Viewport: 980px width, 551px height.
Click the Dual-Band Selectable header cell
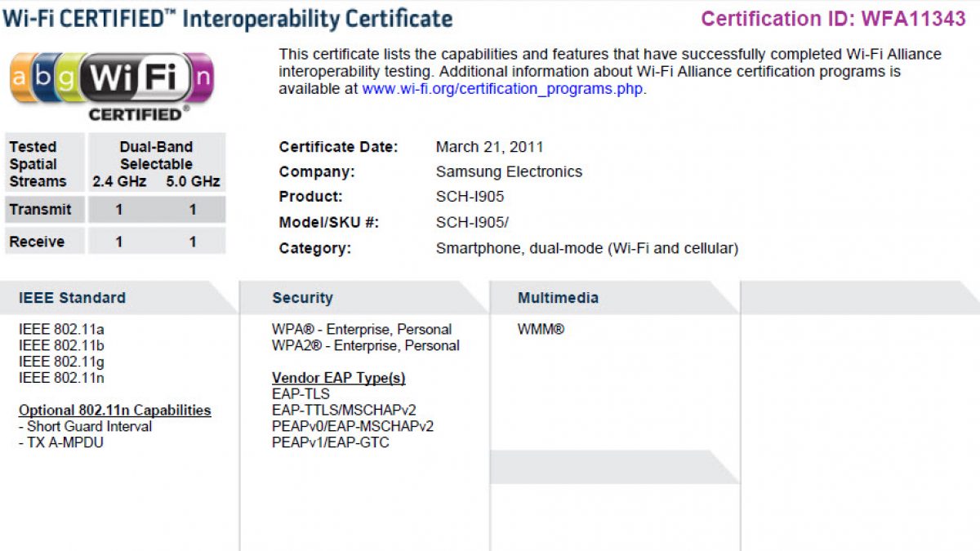tap(156, 155)
